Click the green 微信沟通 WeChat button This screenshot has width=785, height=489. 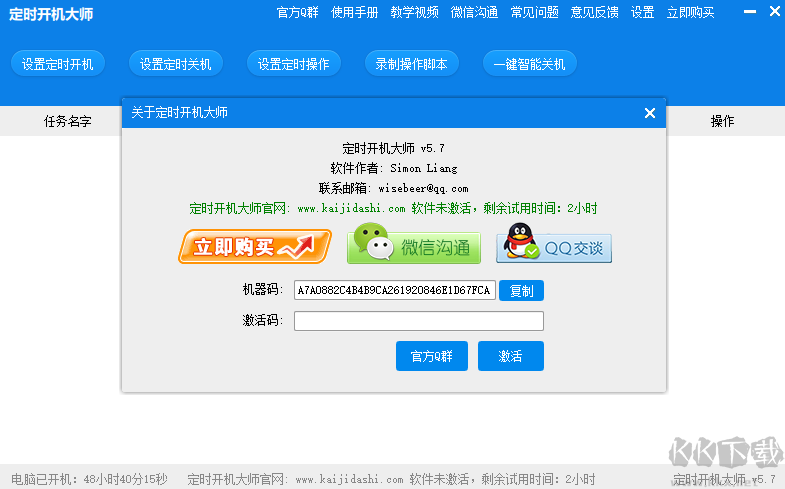(x=414, y=244)
